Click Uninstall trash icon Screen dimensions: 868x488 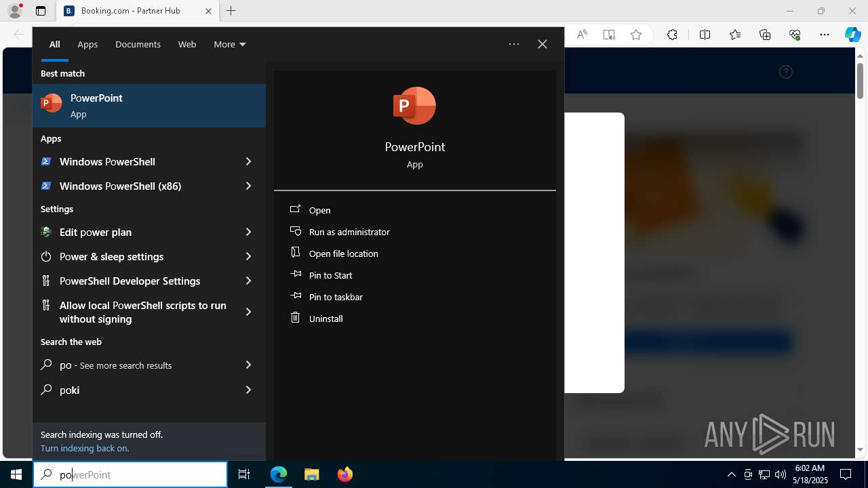click(x=295, y=317)
